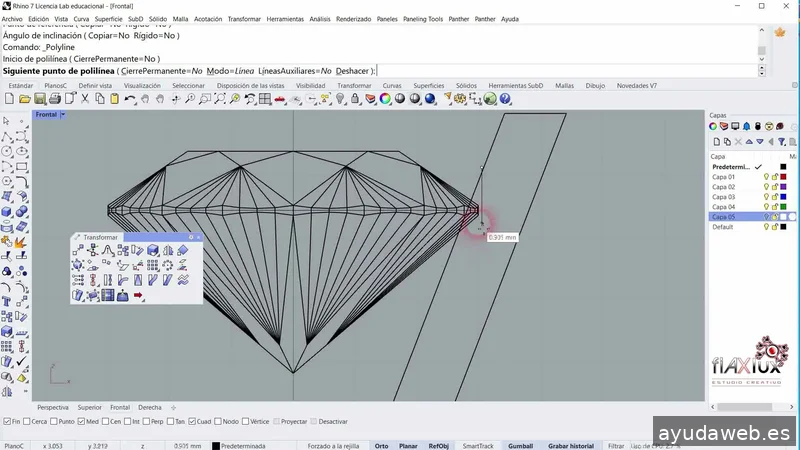This screenshot has width=800, height=450.
Task: Open the Frontal viewport dropdown arrow
Action: tap(63, 115)
